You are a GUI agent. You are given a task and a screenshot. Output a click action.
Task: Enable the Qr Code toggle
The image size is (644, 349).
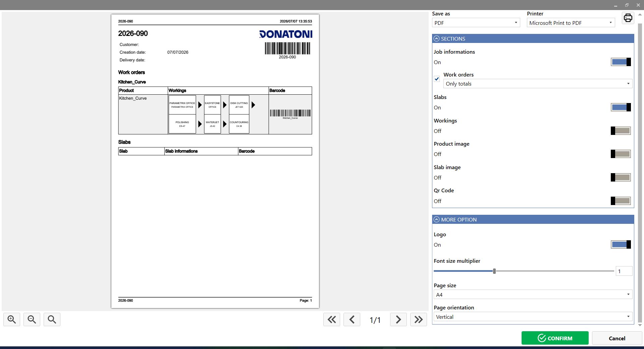pyautogui.click(x=621, y=201)
